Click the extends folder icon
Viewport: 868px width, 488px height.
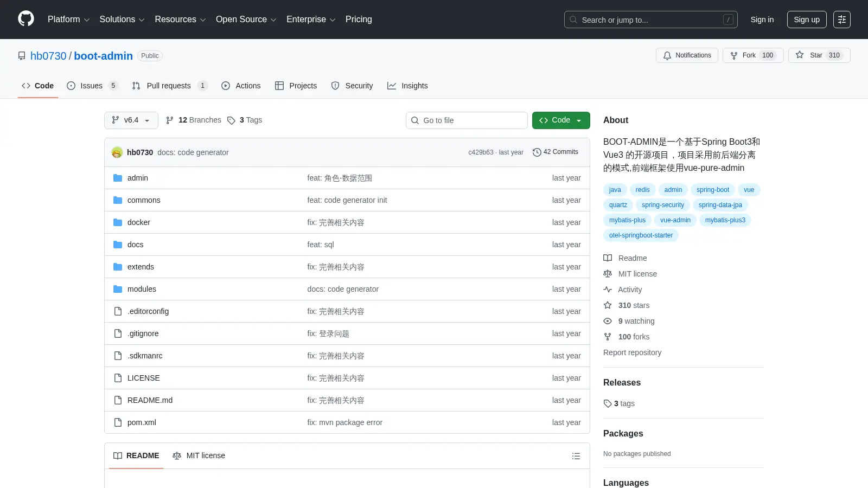click(x=118, y=267)
